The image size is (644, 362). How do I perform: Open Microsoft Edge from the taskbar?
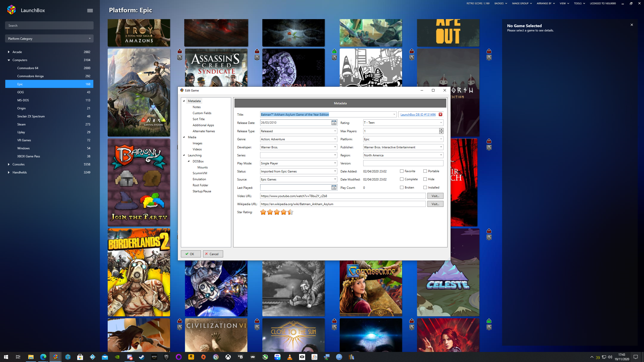coord(43,357)
